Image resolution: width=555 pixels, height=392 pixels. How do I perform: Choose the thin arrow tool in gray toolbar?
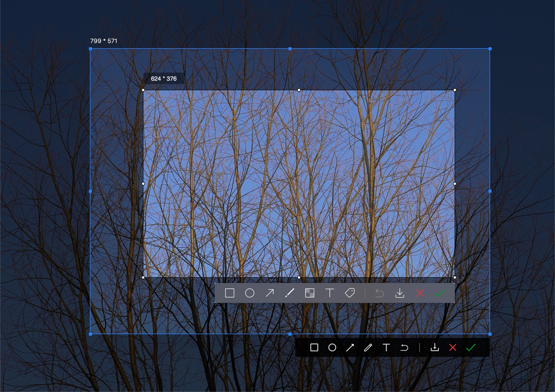(x=269, y=293)
